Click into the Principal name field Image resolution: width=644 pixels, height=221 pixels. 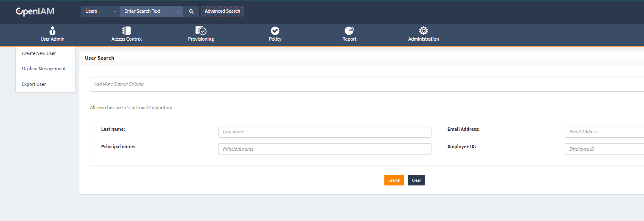point(325,149)
